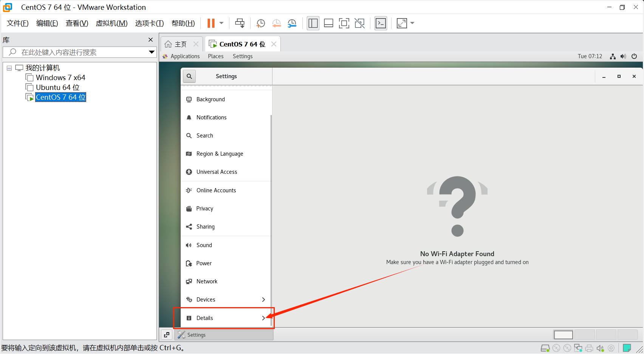Open Privacy settings

[226, 209]
